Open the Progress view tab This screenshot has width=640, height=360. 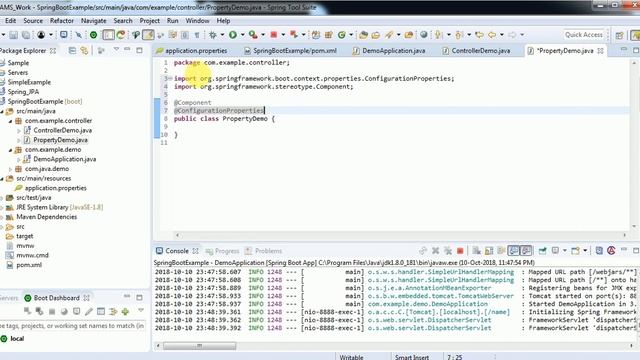(222, 251)
